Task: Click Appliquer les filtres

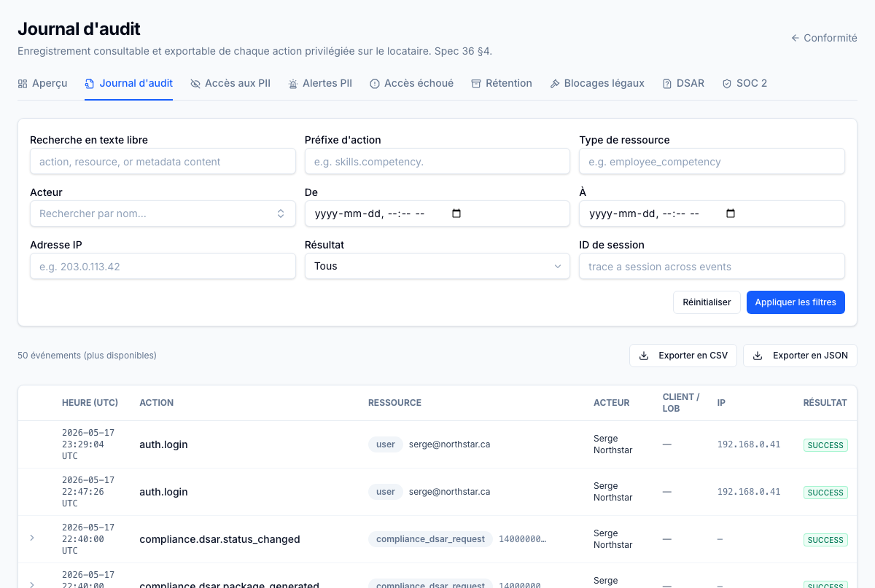Action: (x=796, y=302)
